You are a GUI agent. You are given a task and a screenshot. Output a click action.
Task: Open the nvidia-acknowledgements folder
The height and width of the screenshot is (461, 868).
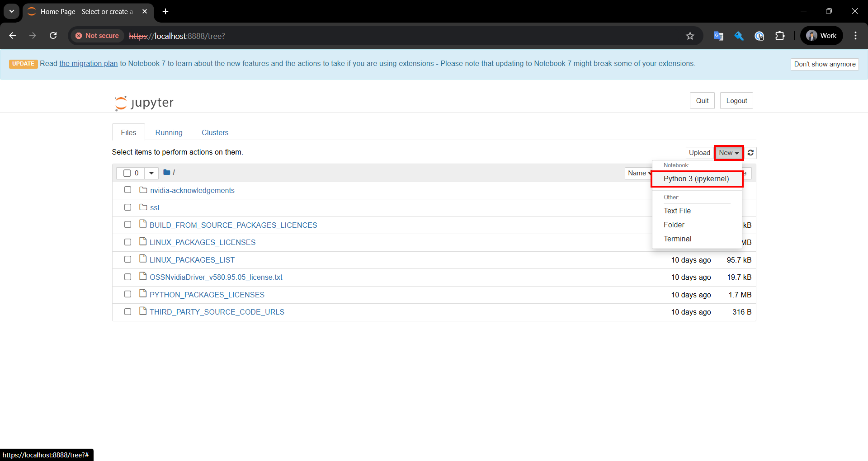tap(192, 190)
